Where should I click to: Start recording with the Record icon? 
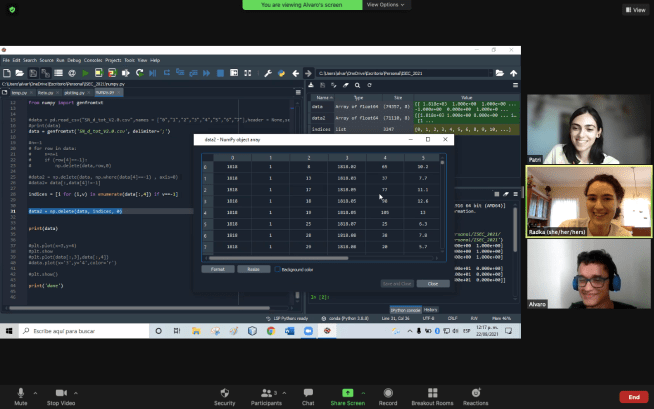tap(388, 392)
